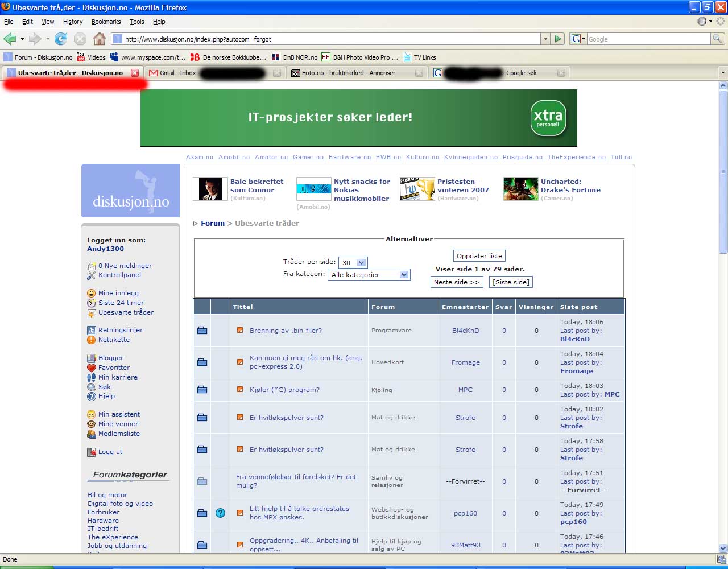Click the Kontrollpanel tools icon

tap(92, 275)
